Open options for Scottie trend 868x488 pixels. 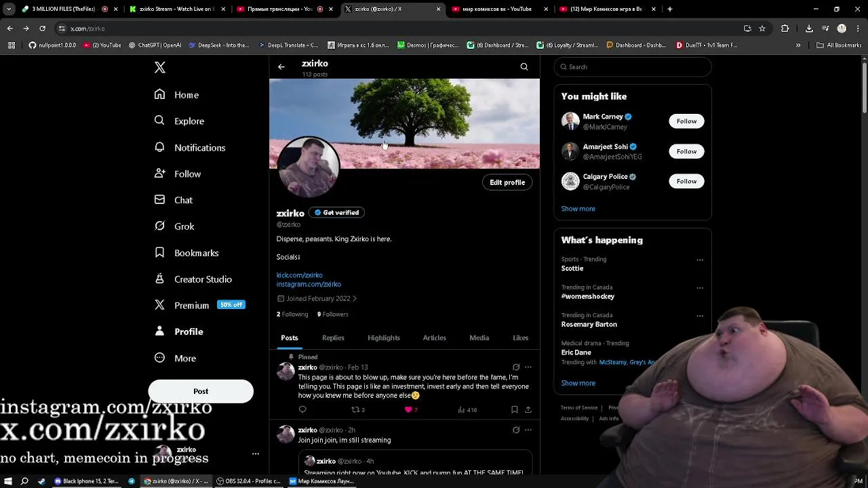[x=700, y=260]
